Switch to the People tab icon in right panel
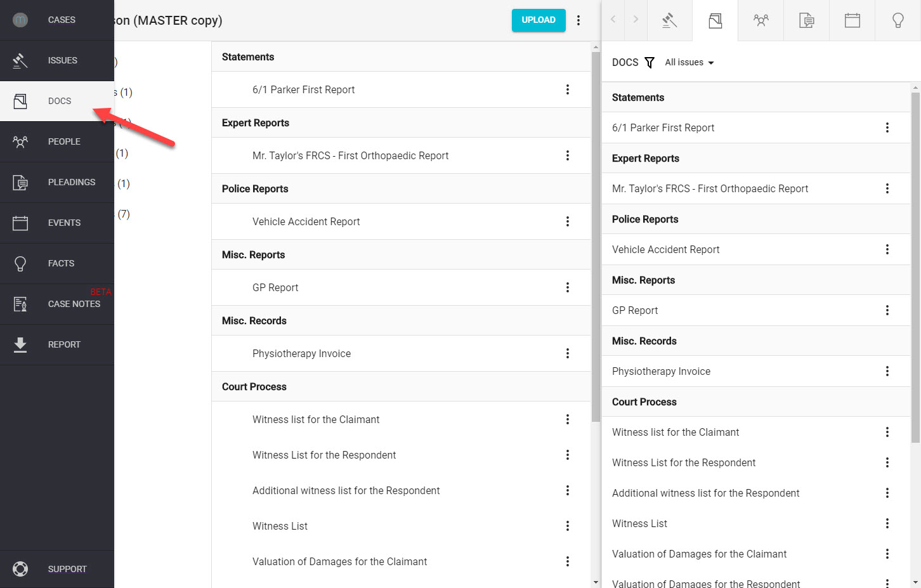The height and width of the screenshot is (588, 921). (761, 20)
